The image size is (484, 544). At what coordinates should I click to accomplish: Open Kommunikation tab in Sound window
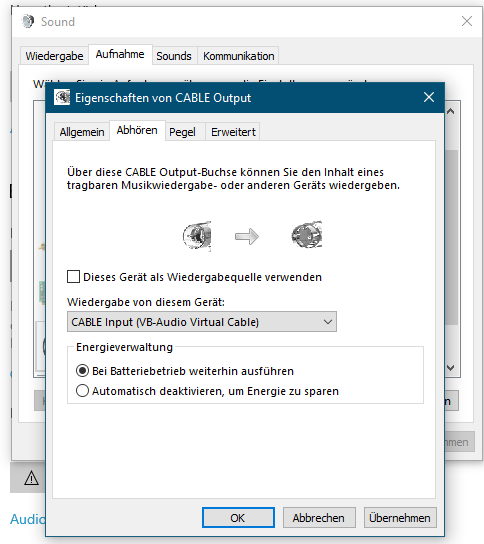tap(239, 56)
